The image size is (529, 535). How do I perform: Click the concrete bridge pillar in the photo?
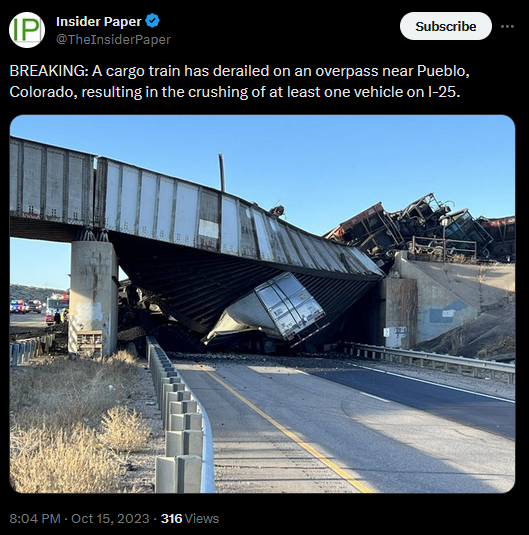point(93,299)
